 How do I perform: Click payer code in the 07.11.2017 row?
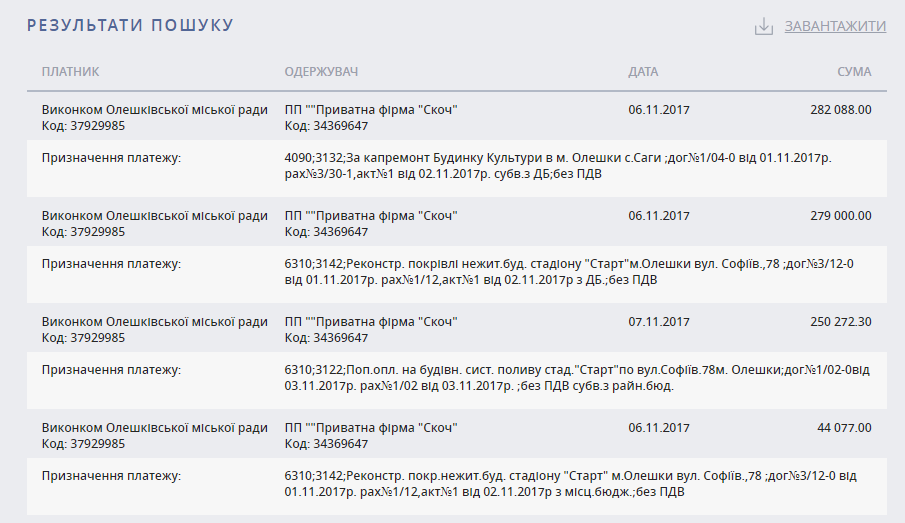83,338
